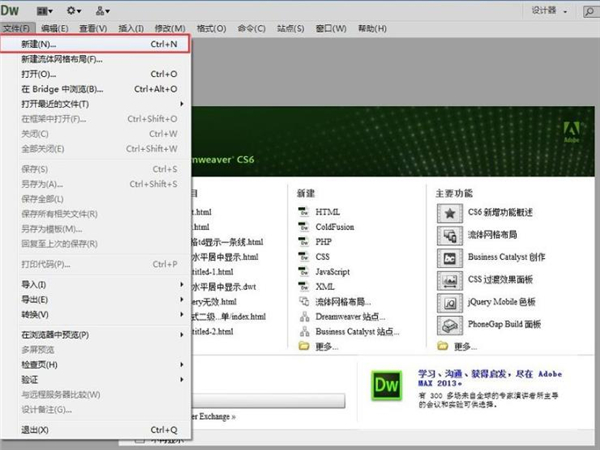
Task: Click the Business Catalyst 创作 link
Action: tap(506, 257)
